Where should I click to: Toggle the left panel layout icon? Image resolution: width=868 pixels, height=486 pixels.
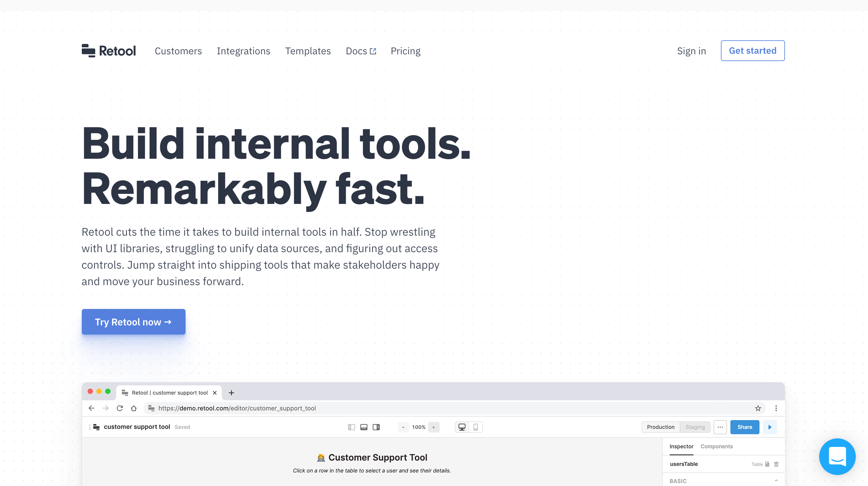pos(352,427)
